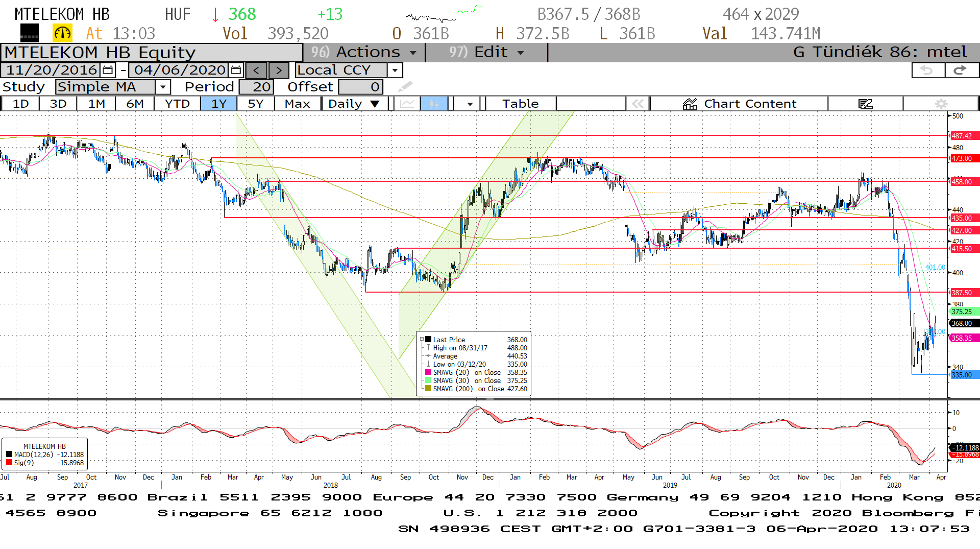Viewport: 980px width, 549px height.
Task: Open chart settings gear icon
Action: (x=941, y=104)
